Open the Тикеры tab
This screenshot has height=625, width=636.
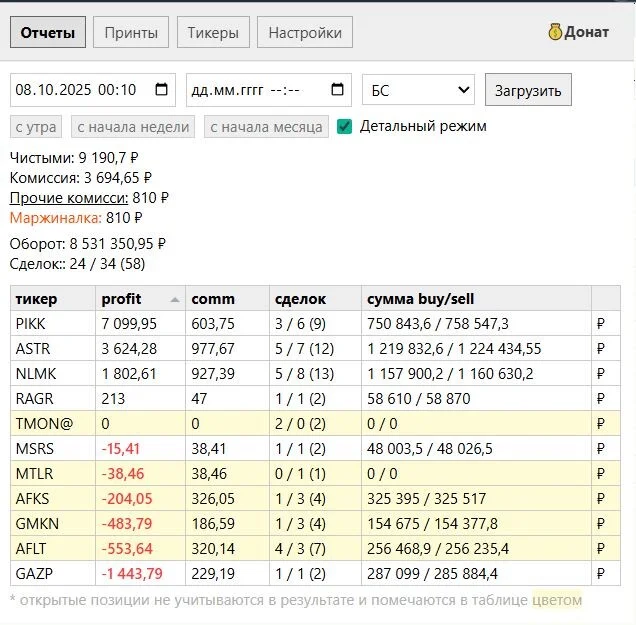coord(213,32)
